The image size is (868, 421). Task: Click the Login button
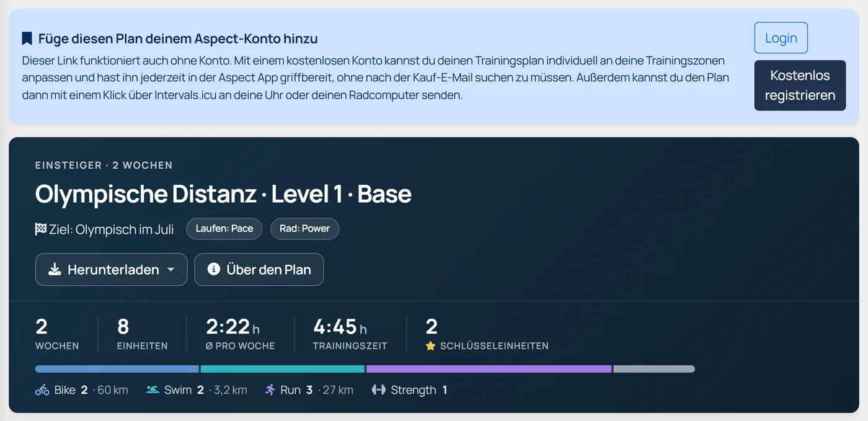click(781, 38)
